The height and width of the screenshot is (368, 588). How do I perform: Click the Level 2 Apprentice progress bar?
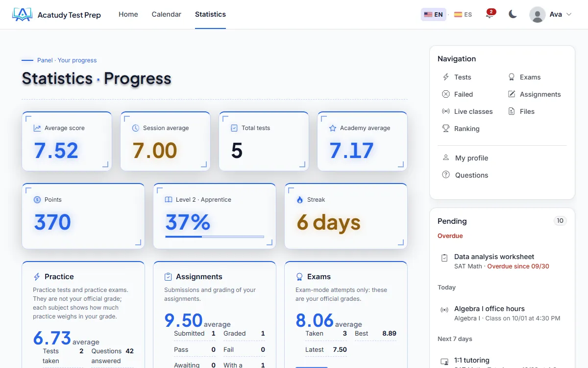click(x=215, y=237)
